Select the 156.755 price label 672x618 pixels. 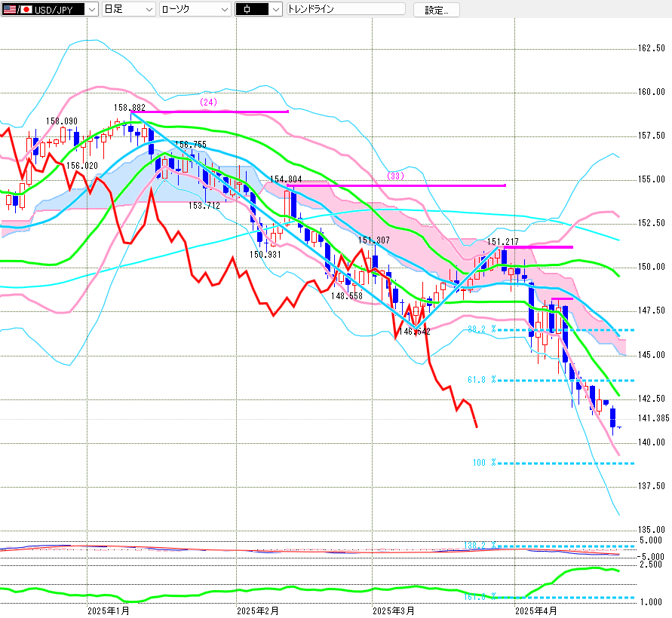(x=191, y=145)
